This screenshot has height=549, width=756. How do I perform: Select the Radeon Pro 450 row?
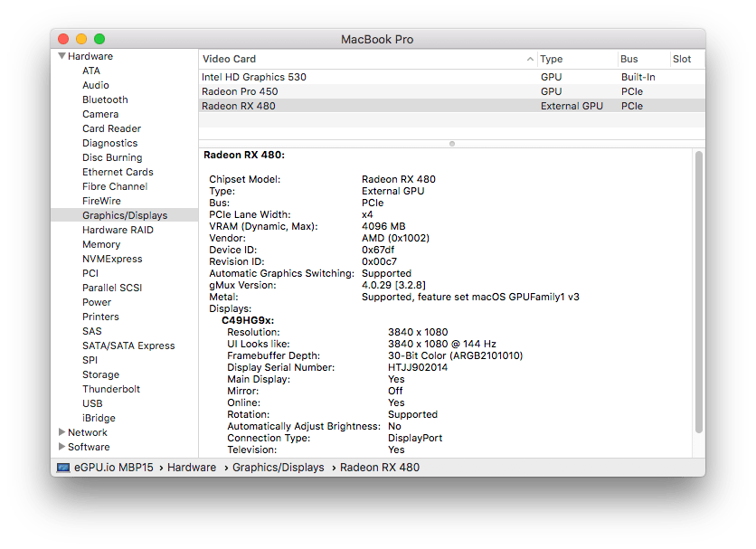[x=452, y=91]
